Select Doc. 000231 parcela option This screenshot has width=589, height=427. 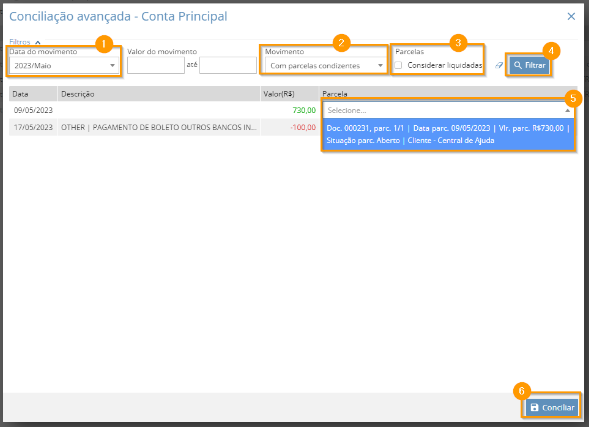[x=448, y=134]
